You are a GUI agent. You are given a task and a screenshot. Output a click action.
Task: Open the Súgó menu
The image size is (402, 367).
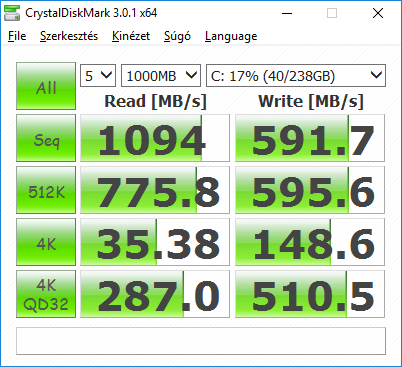[177, 36]
